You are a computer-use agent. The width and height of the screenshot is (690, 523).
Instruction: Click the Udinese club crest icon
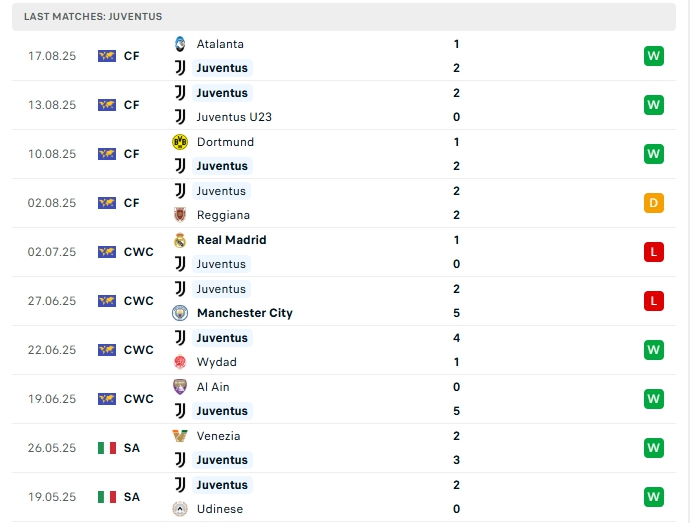coord(180,509)
